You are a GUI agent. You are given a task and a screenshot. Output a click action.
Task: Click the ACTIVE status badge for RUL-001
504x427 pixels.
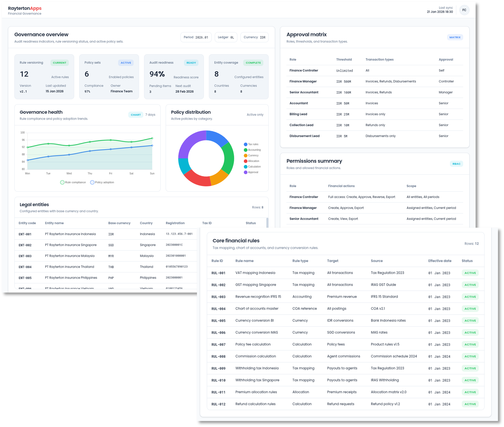coord(470,273)
